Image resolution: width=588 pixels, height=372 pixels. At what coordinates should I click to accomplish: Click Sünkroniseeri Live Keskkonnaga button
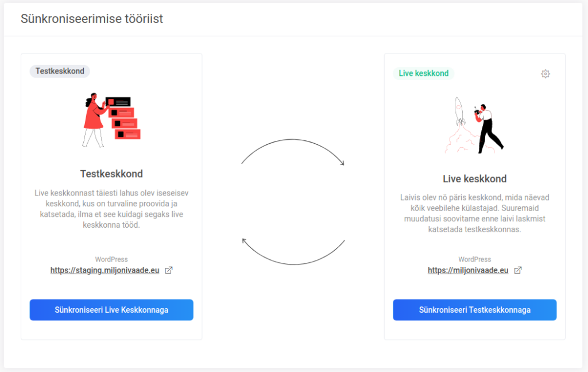tap(111, 310)
